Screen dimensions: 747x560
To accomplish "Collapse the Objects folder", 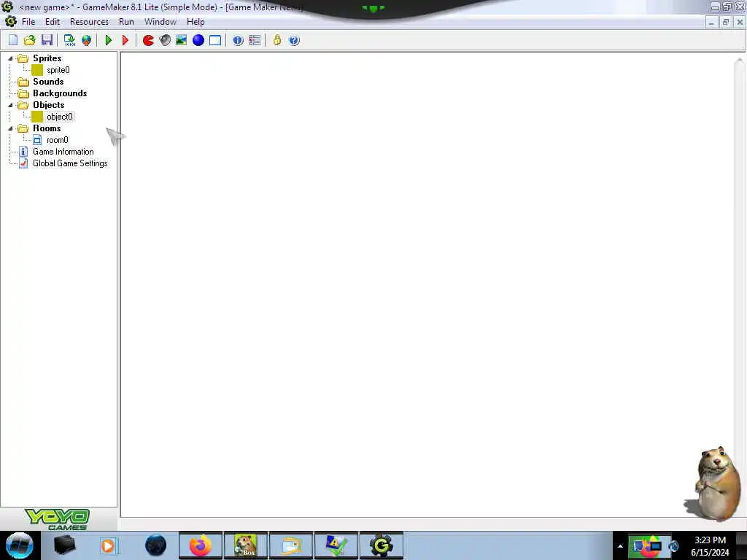I will click(x=10, y=105).
